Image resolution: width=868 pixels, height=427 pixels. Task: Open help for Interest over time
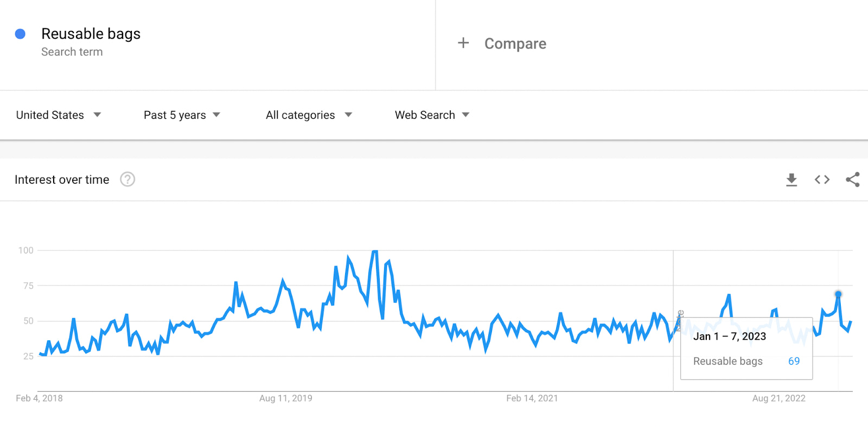point(127,179)
